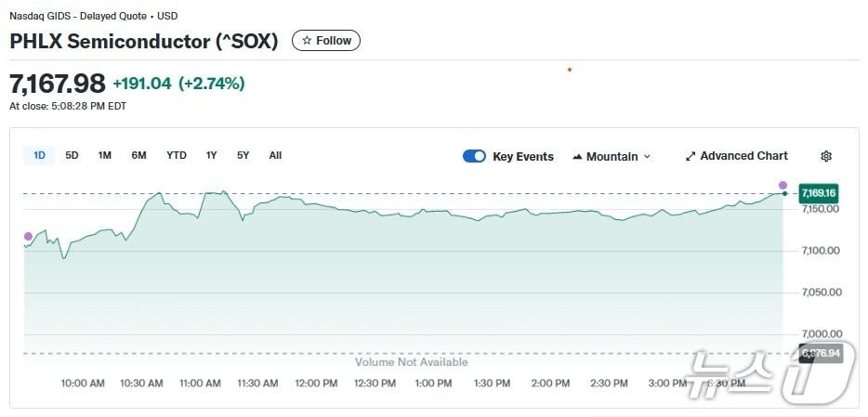The image size is (868, 417).
Task: Select the 1D time range tab
Action: tap(39, 155)
